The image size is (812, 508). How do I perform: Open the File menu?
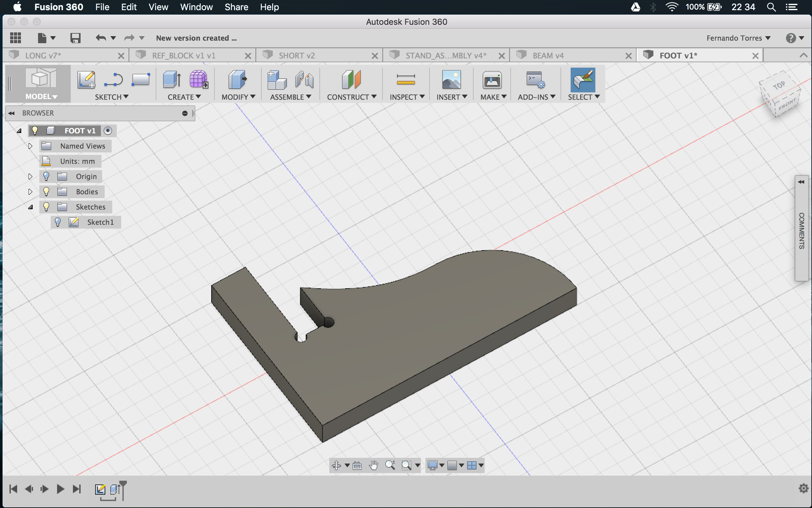pyautogui.click(x=102, y=7)
